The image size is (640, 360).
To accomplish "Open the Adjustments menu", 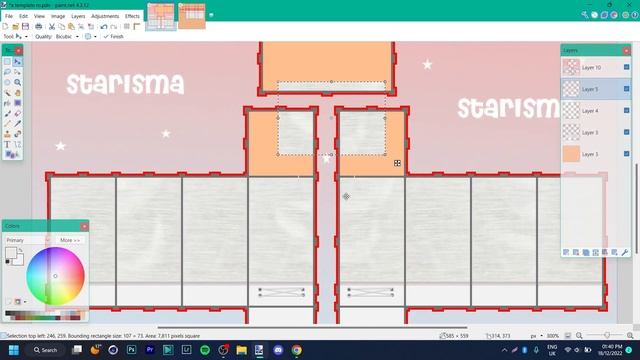I will (x=105, y=16).
